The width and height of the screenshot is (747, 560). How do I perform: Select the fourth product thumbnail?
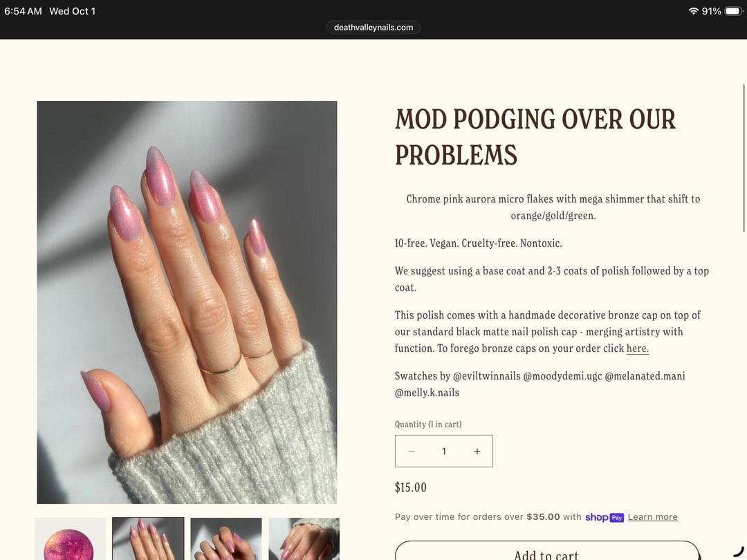[304, 539]
